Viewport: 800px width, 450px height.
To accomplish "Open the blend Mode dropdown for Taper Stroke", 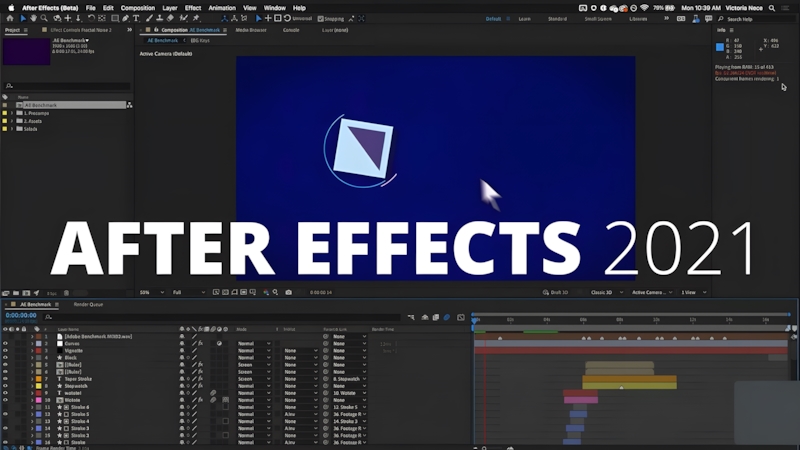I will pyautogui.click(x=254, y=379).
